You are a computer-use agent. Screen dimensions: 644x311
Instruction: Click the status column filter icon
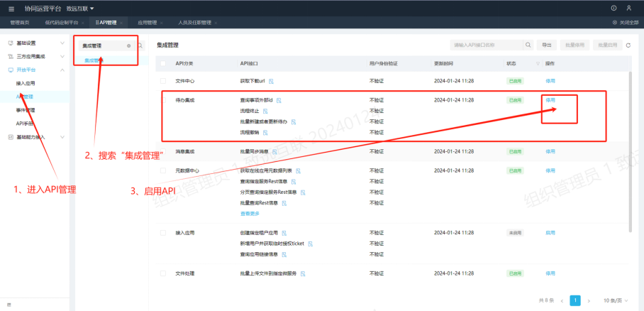pos(537,63)
